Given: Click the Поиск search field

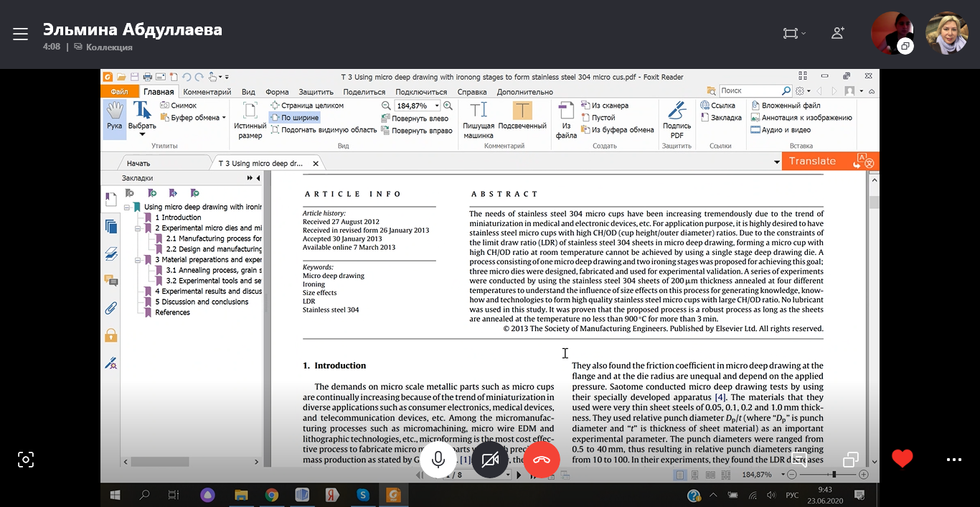Looking at the screenshot, I should click(x=750, y=91).
